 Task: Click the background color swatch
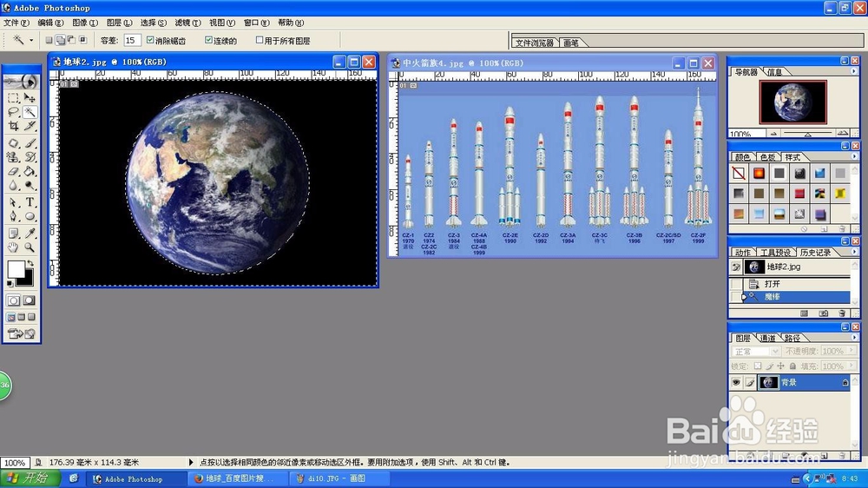(27, 280)
